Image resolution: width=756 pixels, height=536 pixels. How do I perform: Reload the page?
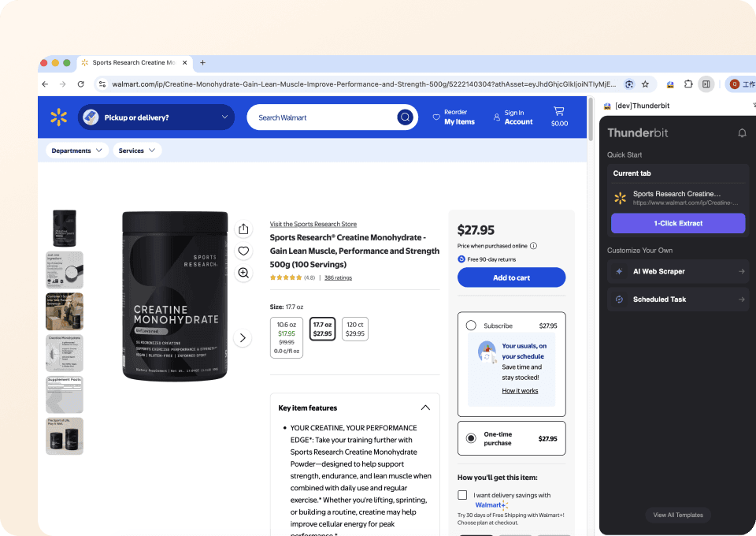80,84
